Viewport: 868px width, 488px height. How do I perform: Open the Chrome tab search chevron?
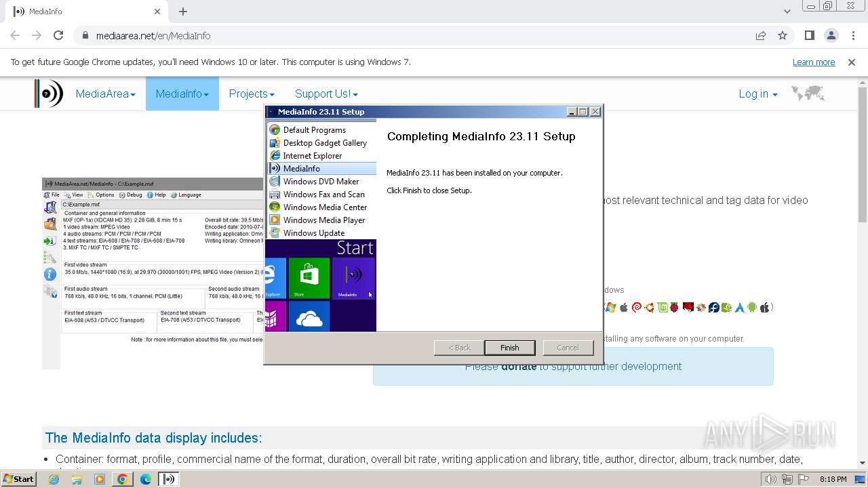pos(787,12)
